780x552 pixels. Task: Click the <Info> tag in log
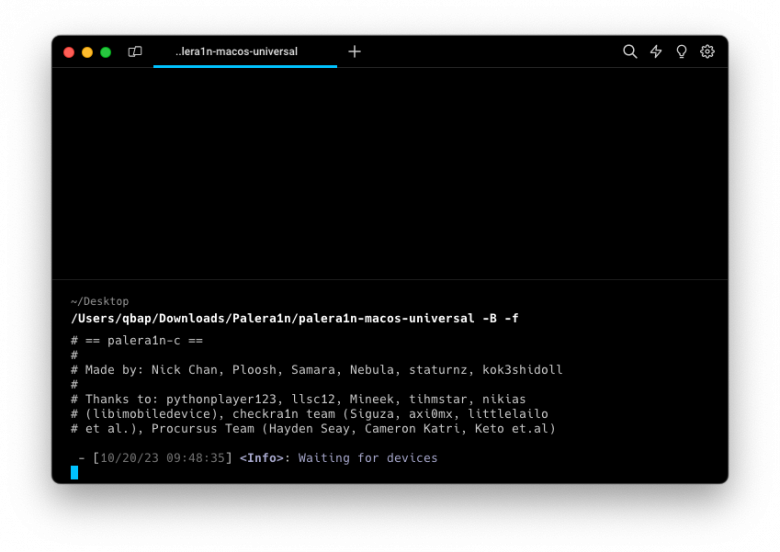coord(262,458)
